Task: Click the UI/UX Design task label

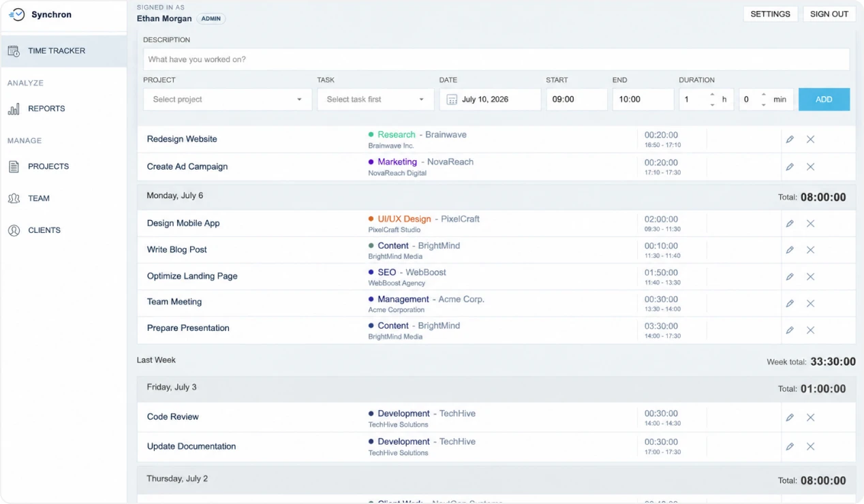Action: tap(404, 219)
